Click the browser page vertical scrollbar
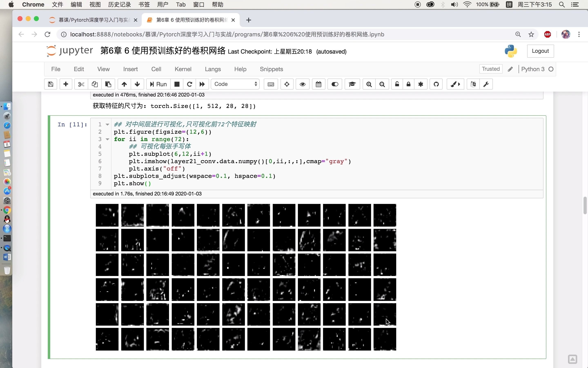Screen dimensions: 588x368 585,206
